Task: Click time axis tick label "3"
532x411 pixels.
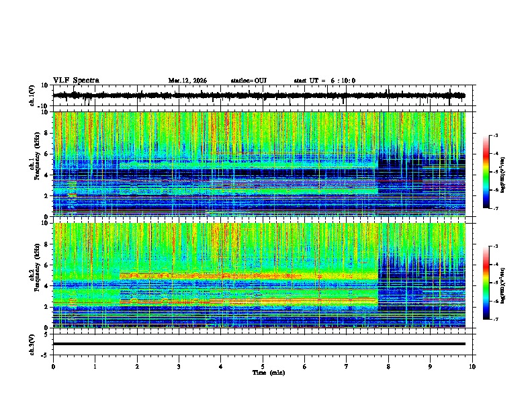Action: [x=179, y=367]
